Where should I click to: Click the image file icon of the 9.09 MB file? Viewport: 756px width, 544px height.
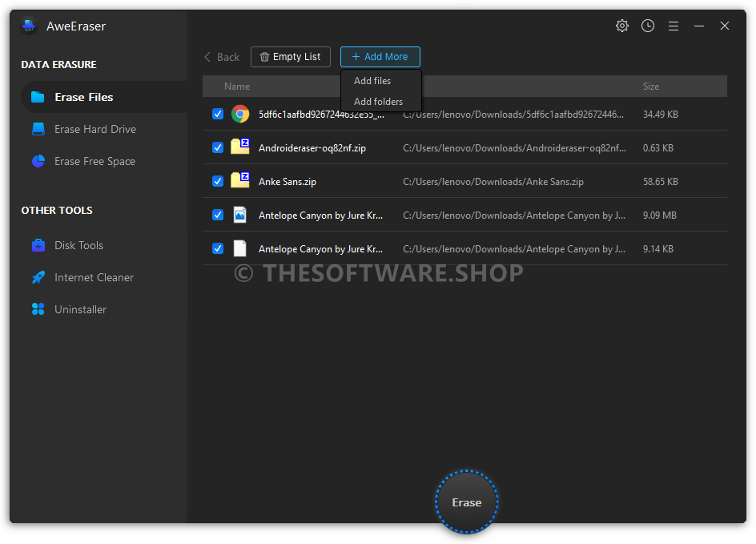(x=239, y=215)
